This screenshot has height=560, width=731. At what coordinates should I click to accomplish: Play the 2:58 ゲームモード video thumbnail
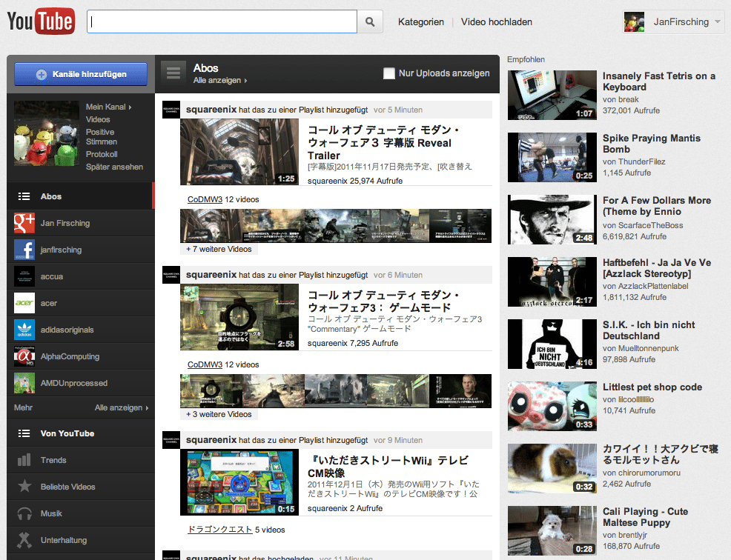(x=239, y=317)
